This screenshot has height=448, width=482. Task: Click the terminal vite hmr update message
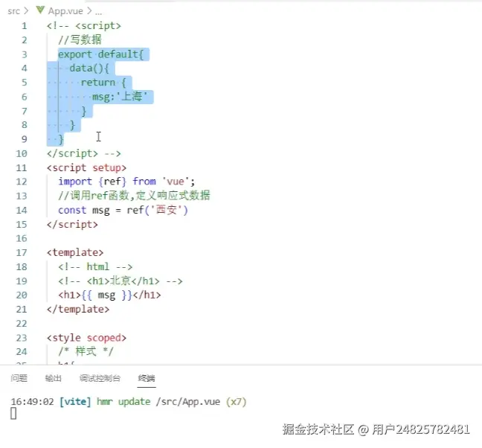(129, 402)
